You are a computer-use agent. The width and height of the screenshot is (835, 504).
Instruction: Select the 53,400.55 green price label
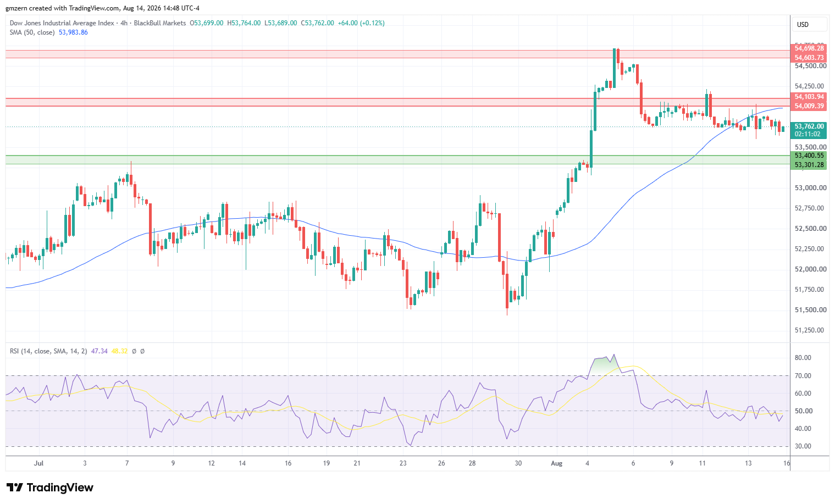(809, 156)
